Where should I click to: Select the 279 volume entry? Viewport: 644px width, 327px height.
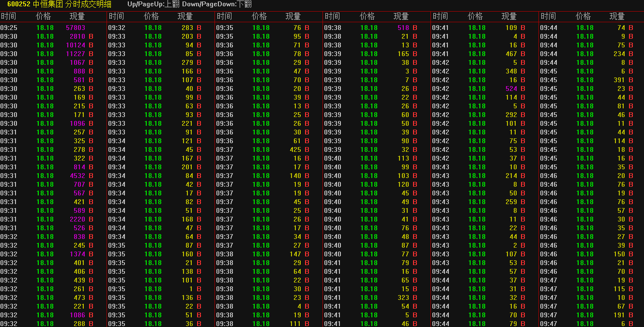pyautogui.click(x=187, y=62)
